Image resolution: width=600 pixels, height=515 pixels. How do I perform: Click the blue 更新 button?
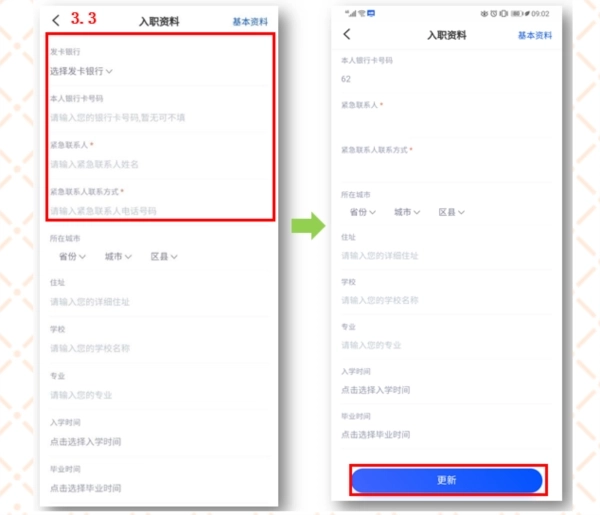click(447, 480)
